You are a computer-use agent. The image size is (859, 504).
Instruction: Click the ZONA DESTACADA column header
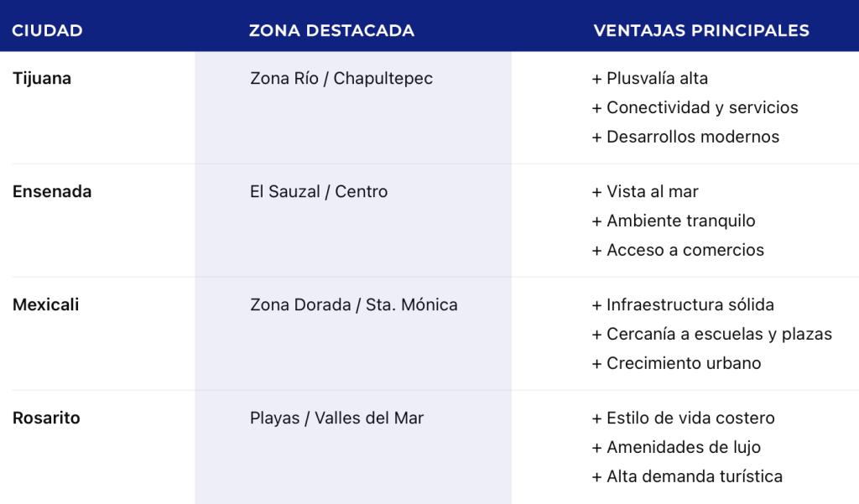(x=331, y=31)
